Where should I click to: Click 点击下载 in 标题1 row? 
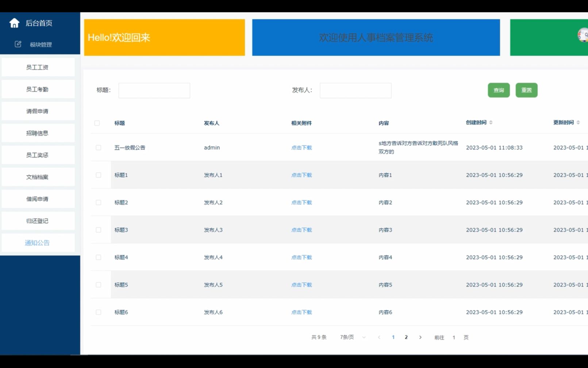(x=301, y=175)
